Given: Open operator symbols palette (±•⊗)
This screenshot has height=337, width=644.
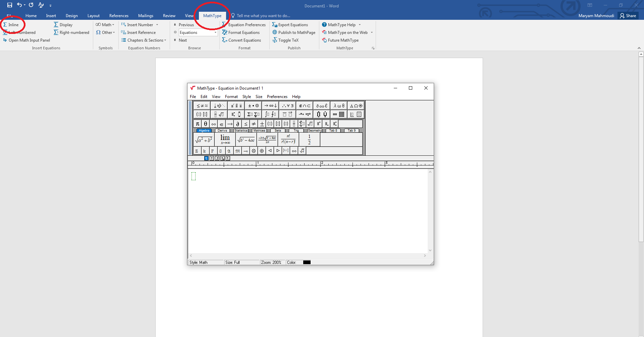Looking at the screenshot, I should (x=253, y=106).
